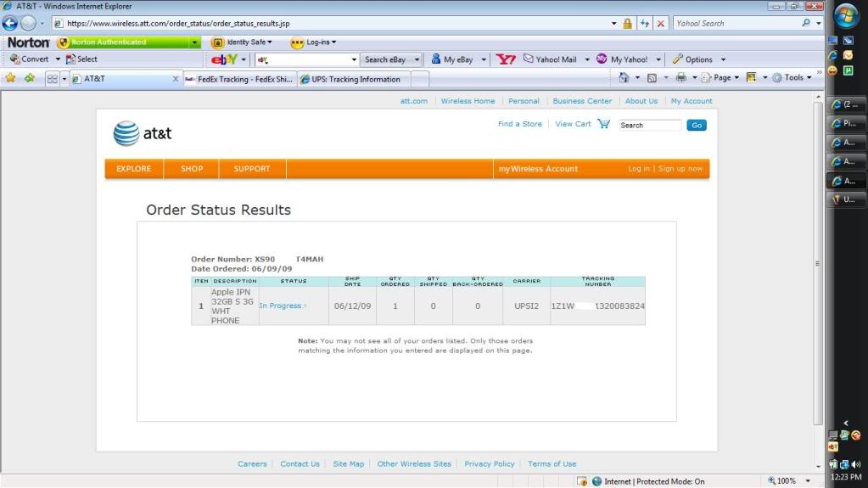
Task: Click the AT&T globe logo
Action: (126, 133)
